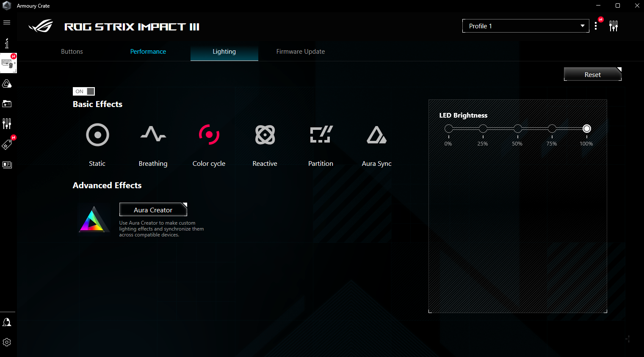Click the LED Brightness label
This screenshot has width=644, height=357.
pos(463,115)
